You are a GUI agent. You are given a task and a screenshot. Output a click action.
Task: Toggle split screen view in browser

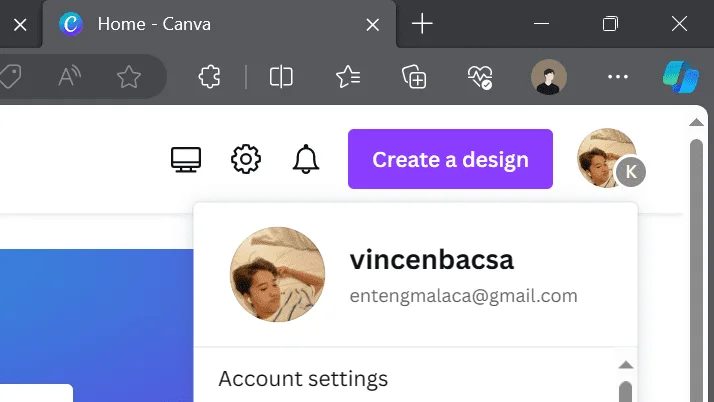(281, 76)
